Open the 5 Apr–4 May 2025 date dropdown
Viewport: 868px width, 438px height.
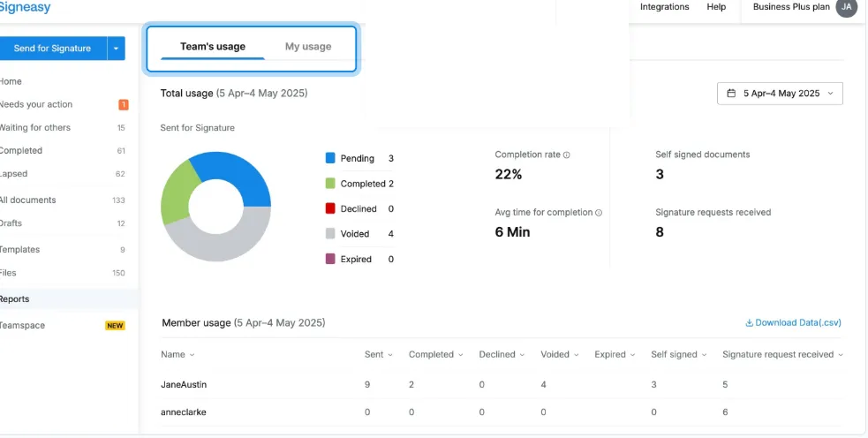coord(780,94)
